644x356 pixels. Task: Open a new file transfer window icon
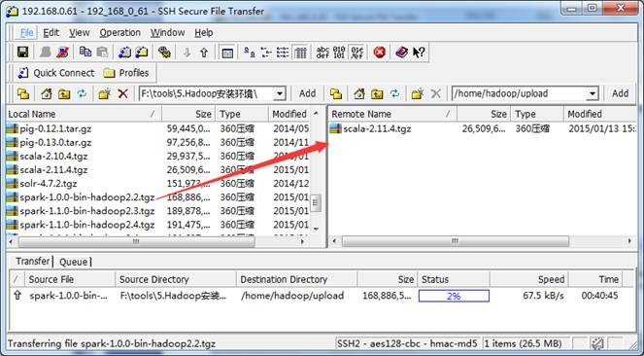(x=142, y=53)
